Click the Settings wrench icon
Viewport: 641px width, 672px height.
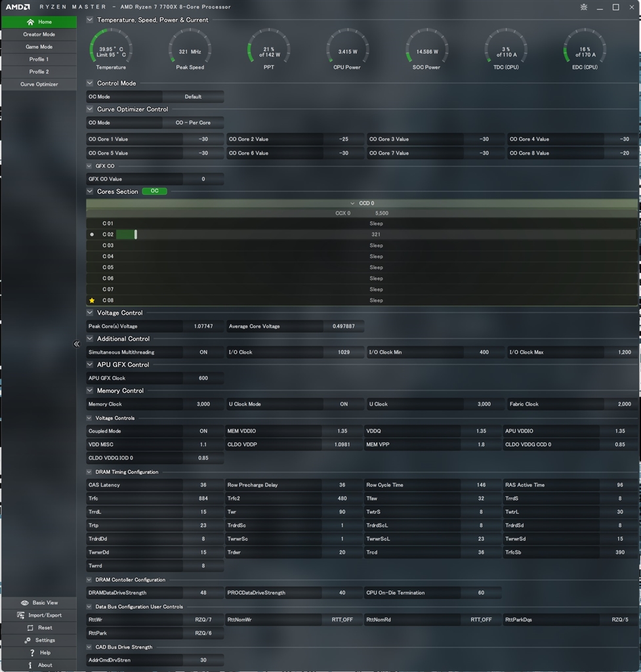28,640
